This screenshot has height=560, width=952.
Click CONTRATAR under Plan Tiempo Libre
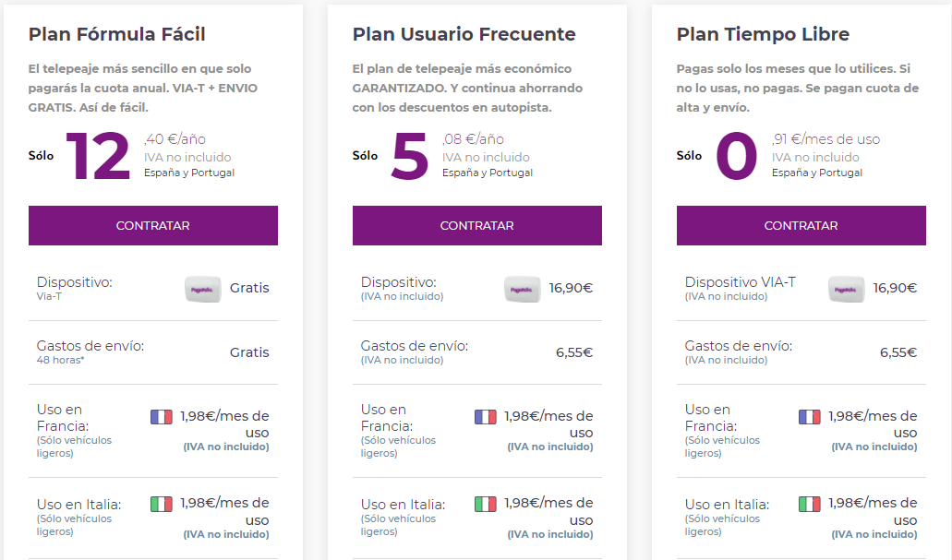click(x=801, y=226)
